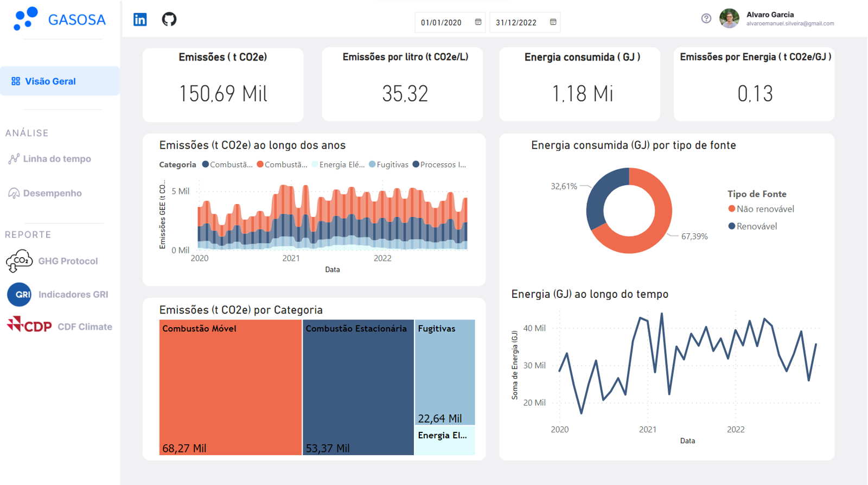This screenshot has width=868, height=485.
Task: Click the ANÁLISE section heading
Action: click(x=27, y=133)
